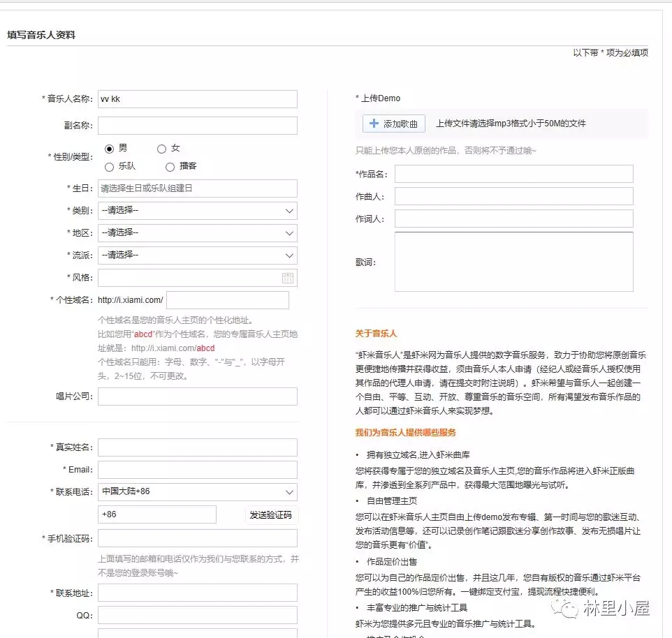Open the 类别 dropdown
The image size is (672, 638).
[198, 211]
